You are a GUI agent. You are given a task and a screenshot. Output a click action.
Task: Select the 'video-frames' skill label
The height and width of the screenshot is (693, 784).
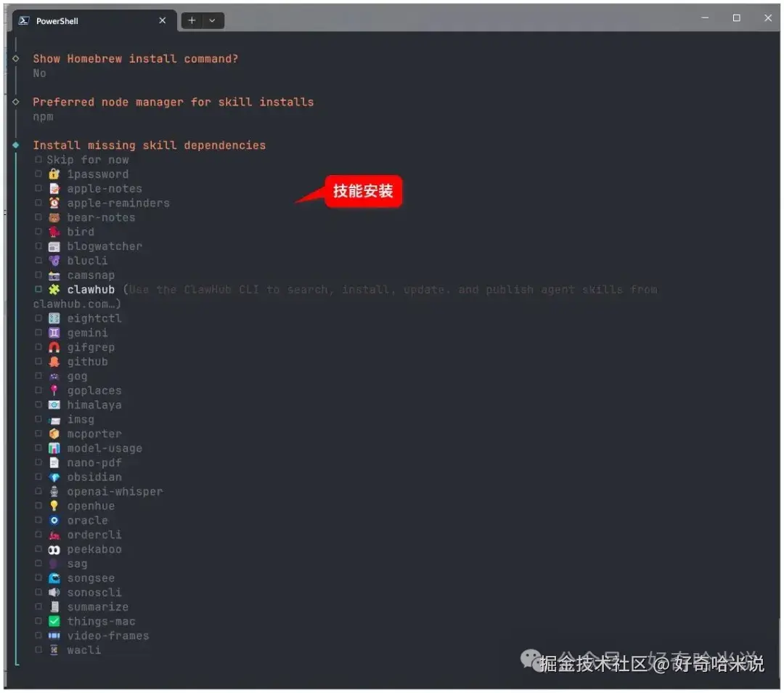[x=108, y=636]
